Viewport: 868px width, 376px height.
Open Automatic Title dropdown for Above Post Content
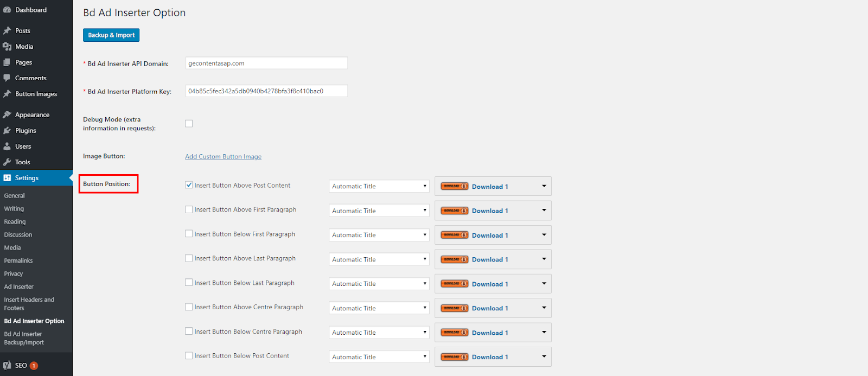click(x=379, y=186)
